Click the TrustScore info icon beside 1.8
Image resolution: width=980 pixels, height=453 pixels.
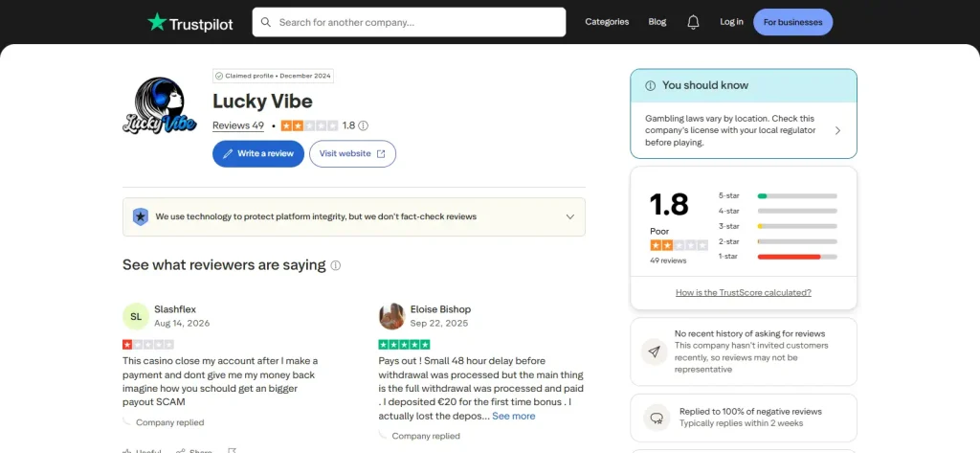click(x=363, y=125)
